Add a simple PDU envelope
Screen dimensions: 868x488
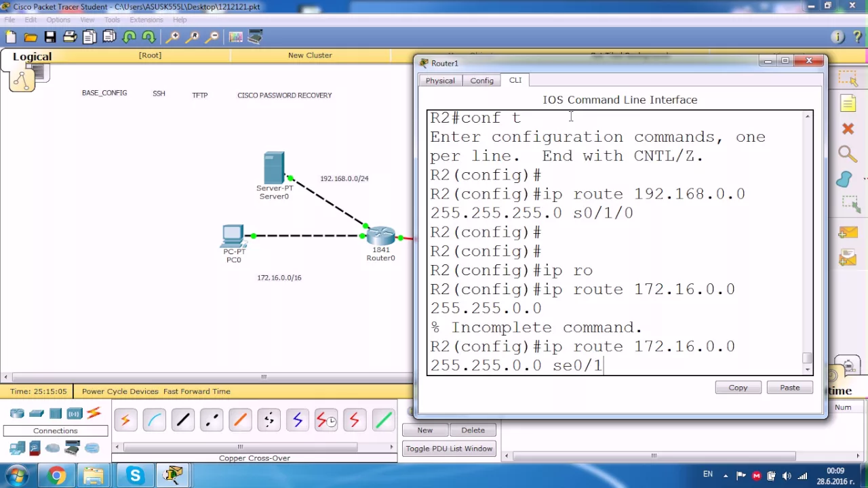(848, 233)
